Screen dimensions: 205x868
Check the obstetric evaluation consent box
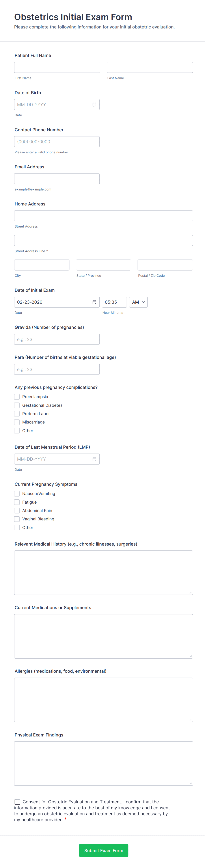pyautogui.click(x=17, y=802)
